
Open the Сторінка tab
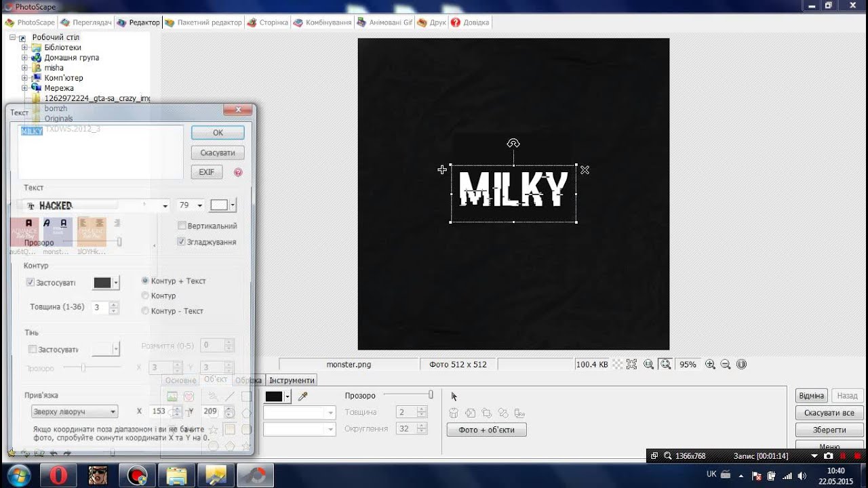[268, 22]
